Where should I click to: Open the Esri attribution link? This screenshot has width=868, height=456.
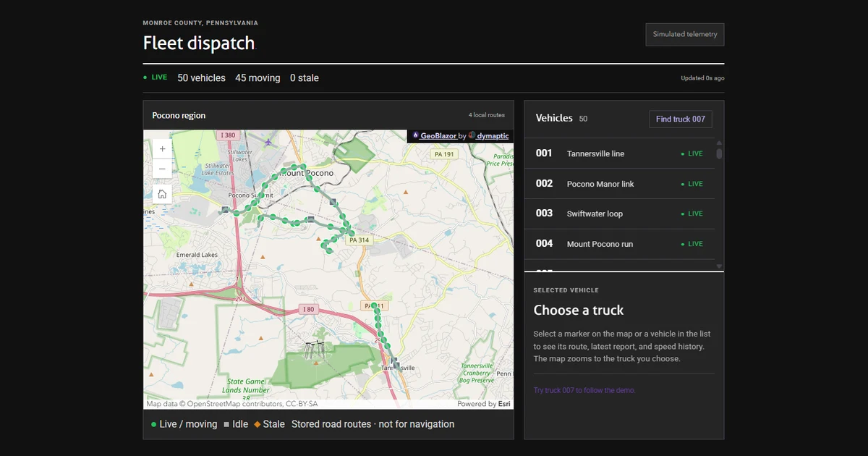coord(504,404)
